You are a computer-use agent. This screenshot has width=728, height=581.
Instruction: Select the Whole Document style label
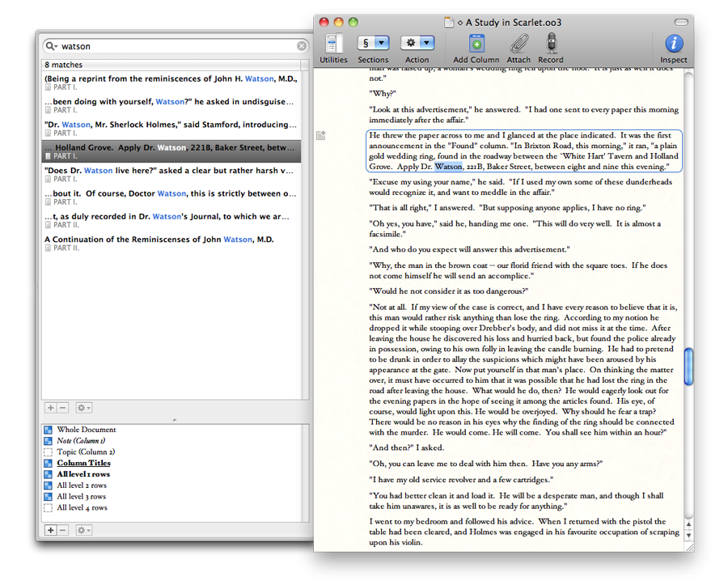(x=87, y=430)
